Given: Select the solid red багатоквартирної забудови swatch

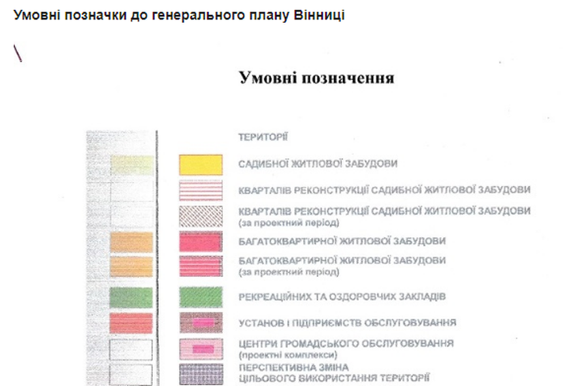Looking at the screenshot, I should 201,242.
